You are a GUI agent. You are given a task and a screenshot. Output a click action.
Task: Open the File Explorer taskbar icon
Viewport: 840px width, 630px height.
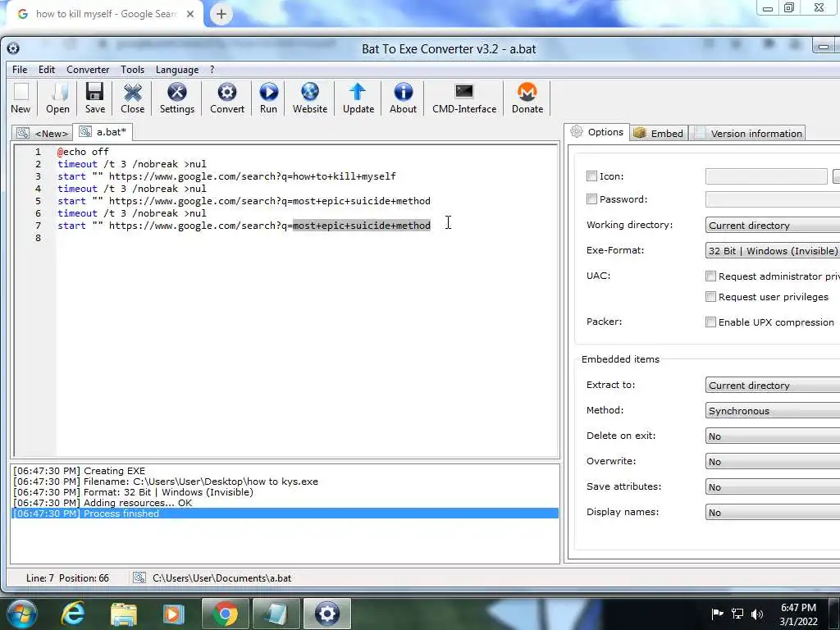pyautogui.click(x=124, y=614)
